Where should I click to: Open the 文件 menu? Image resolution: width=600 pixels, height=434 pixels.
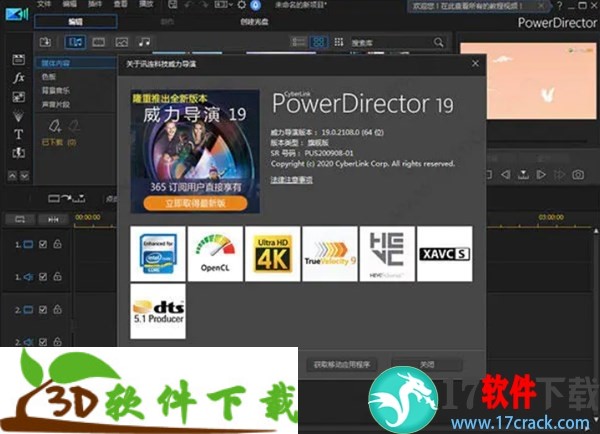coord(44,4)
